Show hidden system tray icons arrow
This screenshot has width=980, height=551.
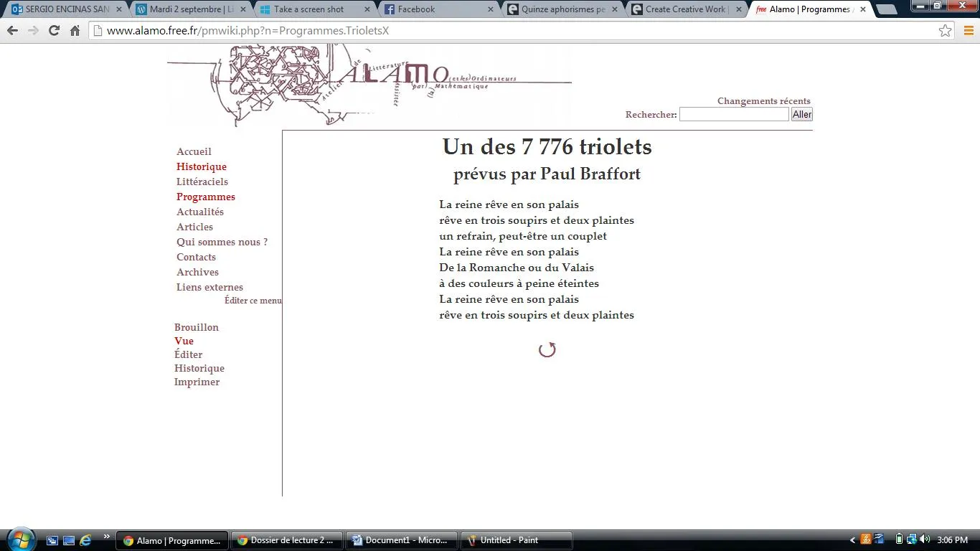[x=852, y=540]
